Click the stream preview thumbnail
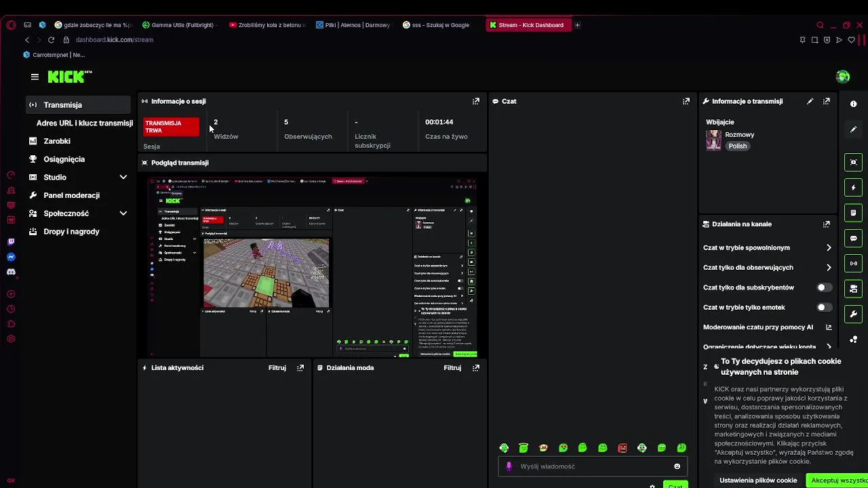Viewport: 868px width, 488px height. tap(313, 268)
